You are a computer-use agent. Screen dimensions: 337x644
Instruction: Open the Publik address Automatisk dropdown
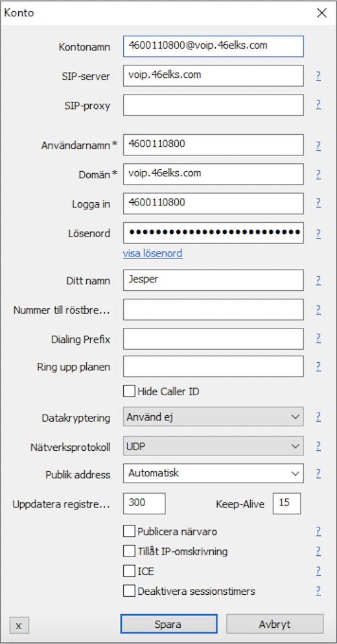pos(213,474)
